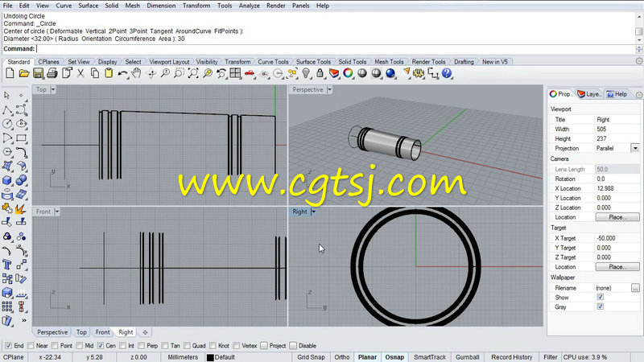The height and width of the screenshot is (362, 644).
Task: Open a file with the folder icon
Action: [24, 73]
